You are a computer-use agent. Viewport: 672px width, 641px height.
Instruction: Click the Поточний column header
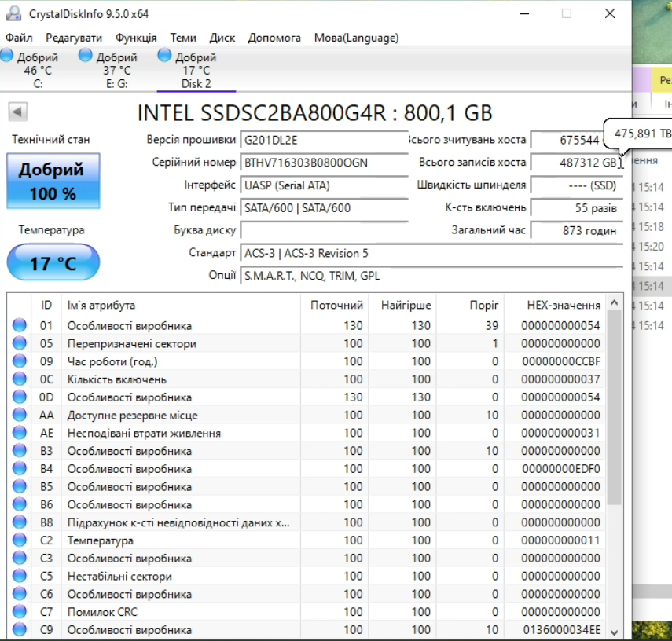pos(334,305)
